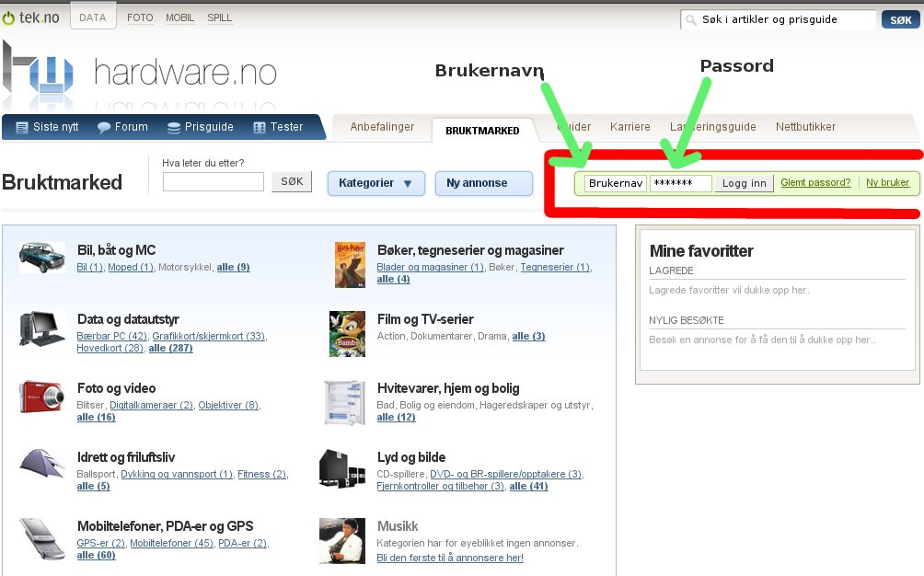Open the Glemt passord? link
Screen dimensions: 924x576
coord(815,182)
